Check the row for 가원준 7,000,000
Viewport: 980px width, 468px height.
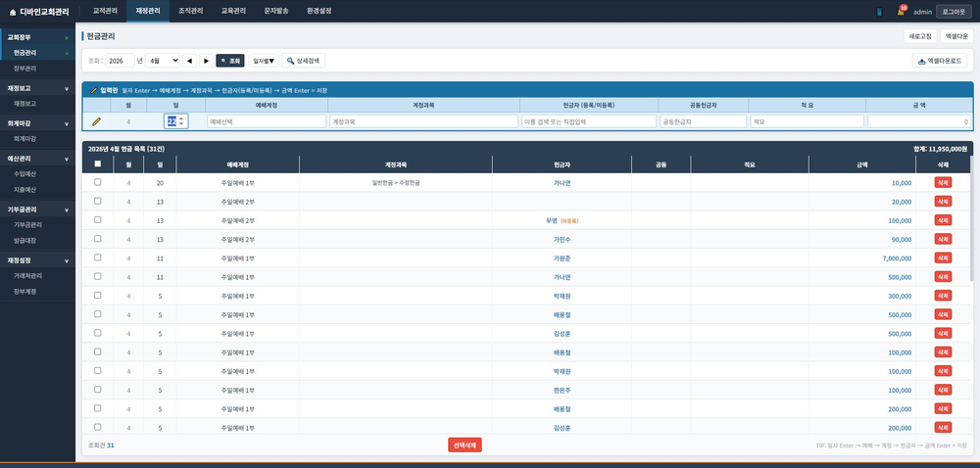pyautogui.click(x=97, y=257)
